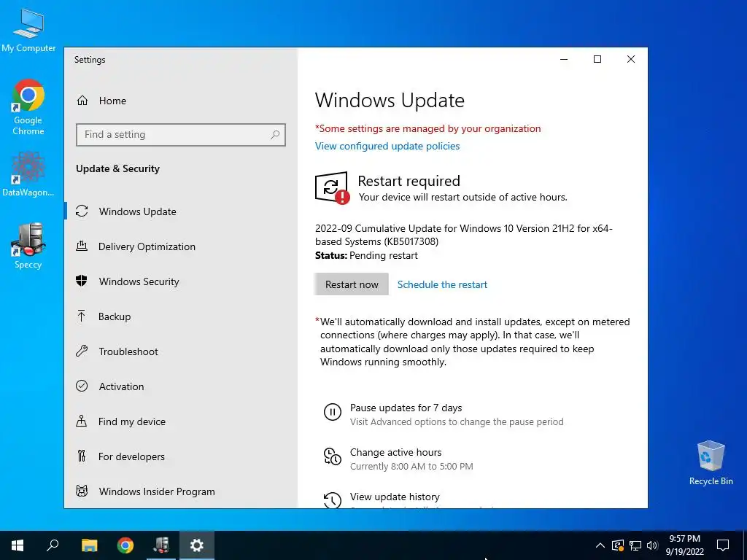Open the Recycle Bin on desktop

point(711,463)
